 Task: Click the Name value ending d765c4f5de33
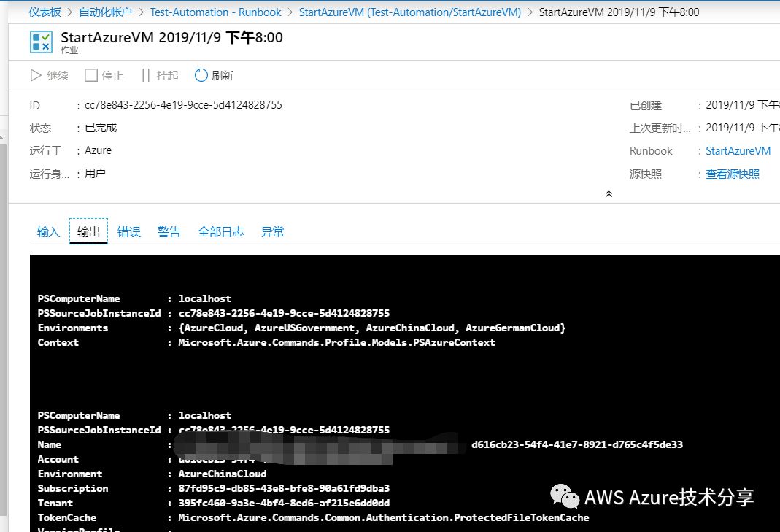pyautogui.click(x=577, y=444)
